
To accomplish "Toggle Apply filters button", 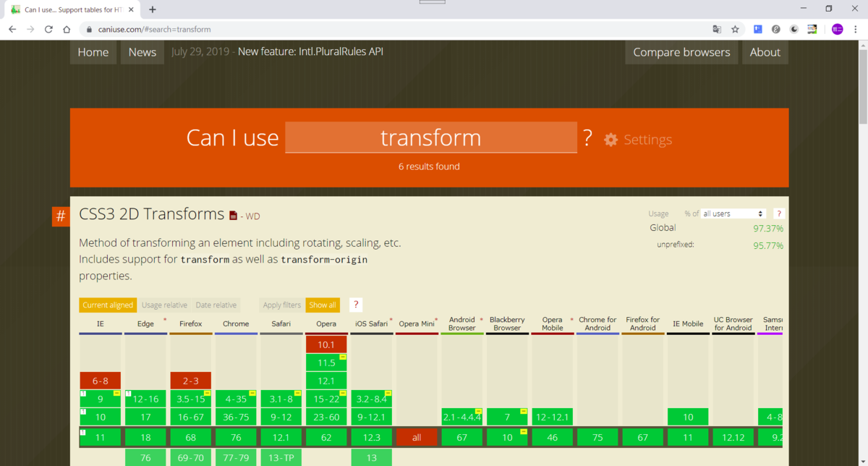I will [x=282, y=305].
